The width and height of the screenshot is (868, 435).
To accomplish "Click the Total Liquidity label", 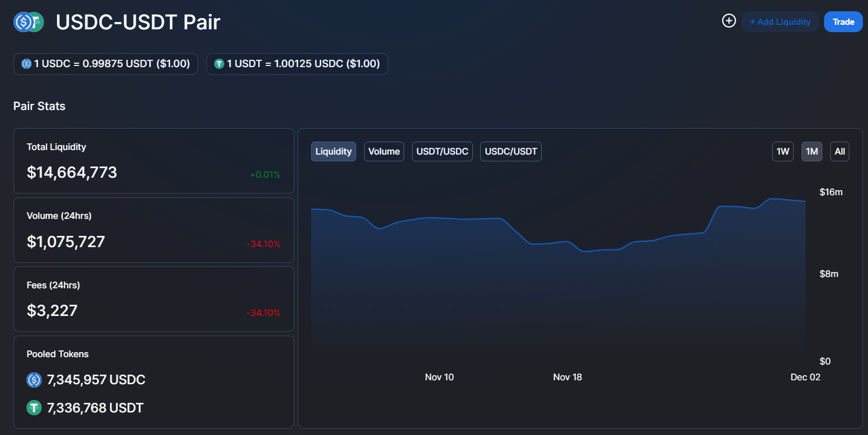I will pos(56,147).
